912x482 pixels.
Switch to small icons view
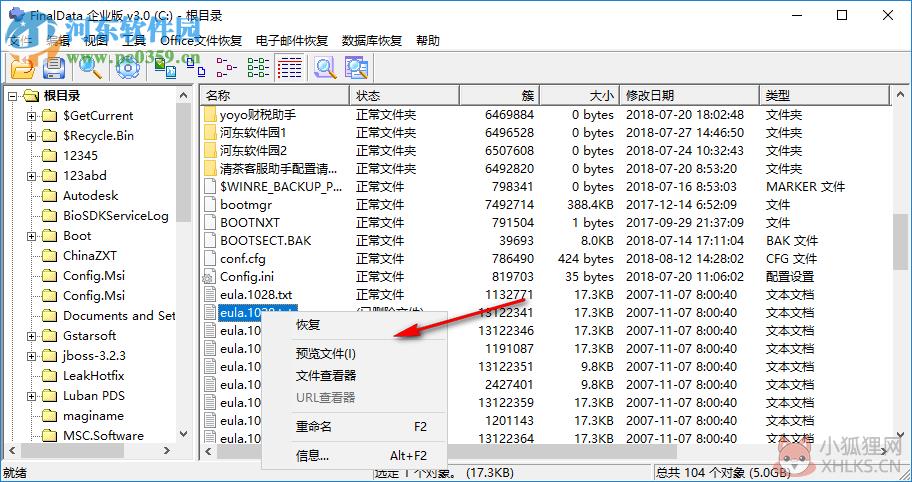click(196, 68)
